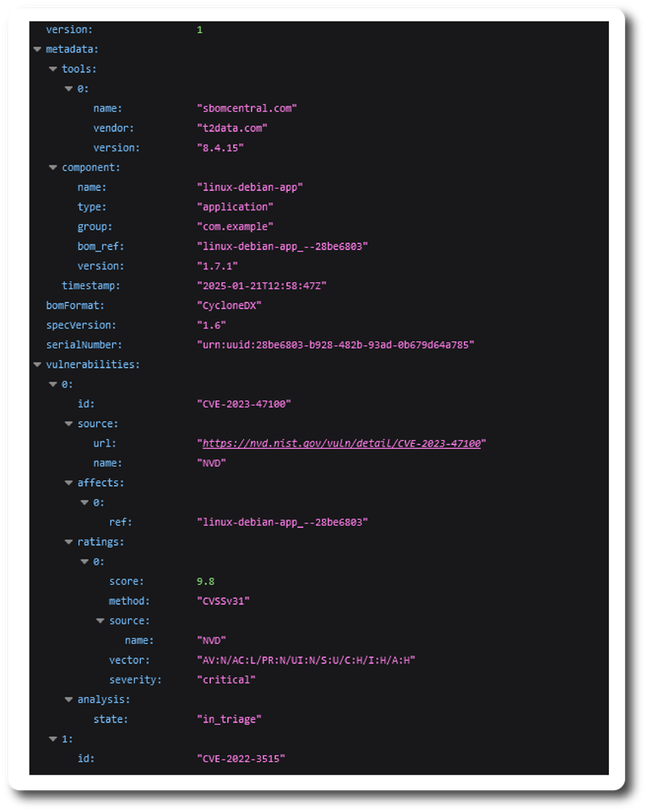Click the "critical" severity value
This screenshot has height=812, width=647.
[x=226, y=680]
